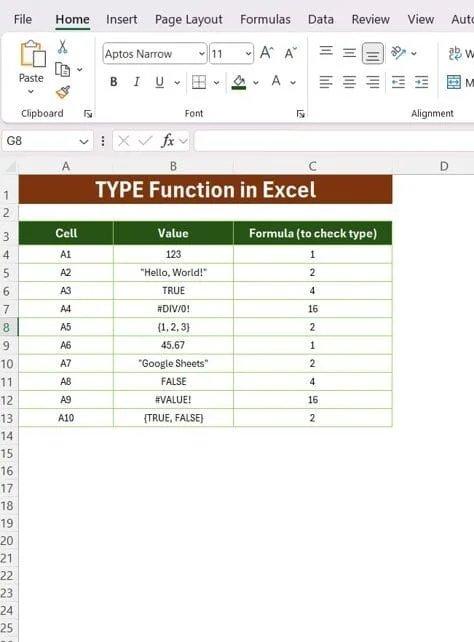Toggle Italic formatting
Viewport: 474px width, 642px height.
click(x=137, y=82)
